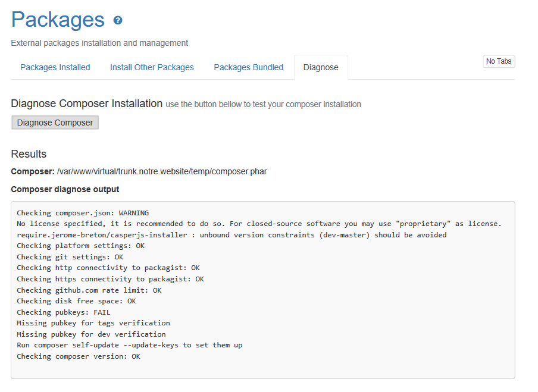Click the casperjs-installer unbound version warning line
Screen dimensions: 538x392
(232, 235)
